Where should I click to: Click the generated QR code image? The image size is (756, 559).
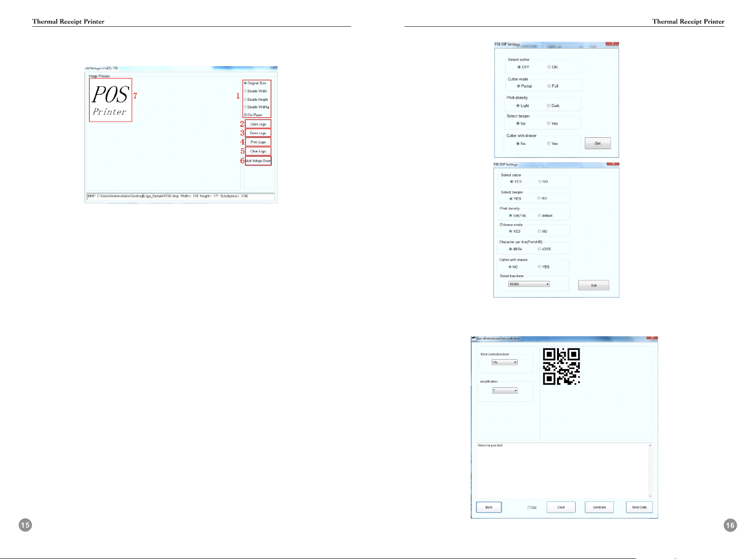561,367
